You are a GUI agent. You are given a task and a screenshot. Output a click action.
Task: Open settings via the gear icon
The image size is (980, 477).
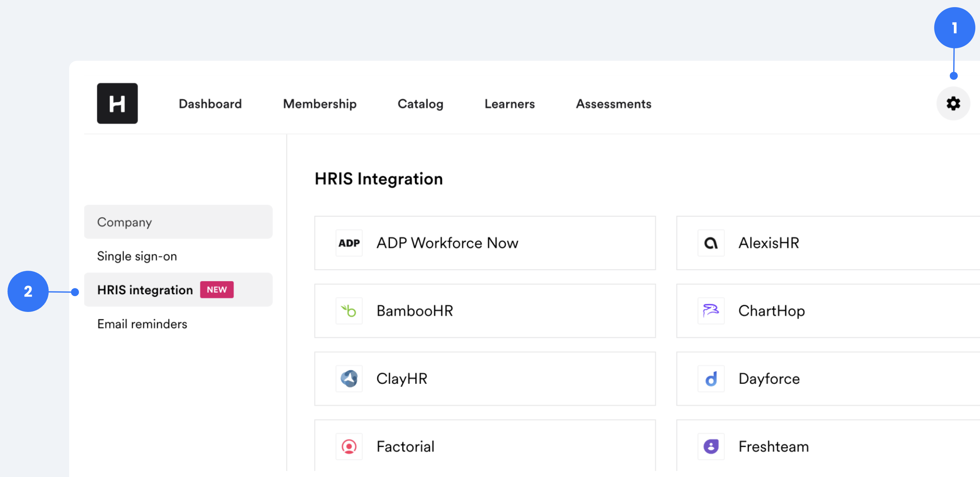pyautogui.click(x=953, y=103)
